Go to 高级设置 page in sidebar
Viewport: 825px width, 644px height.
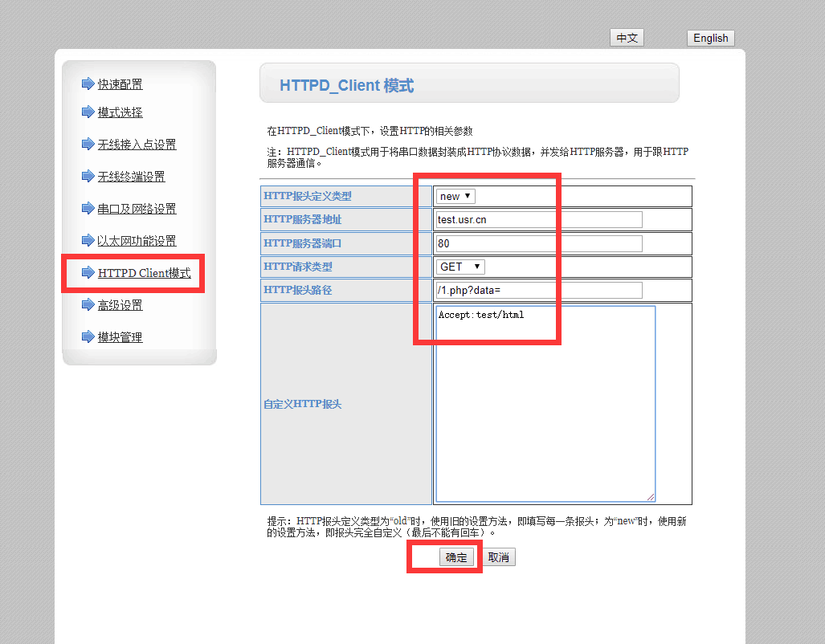click(x=120, y=305)
